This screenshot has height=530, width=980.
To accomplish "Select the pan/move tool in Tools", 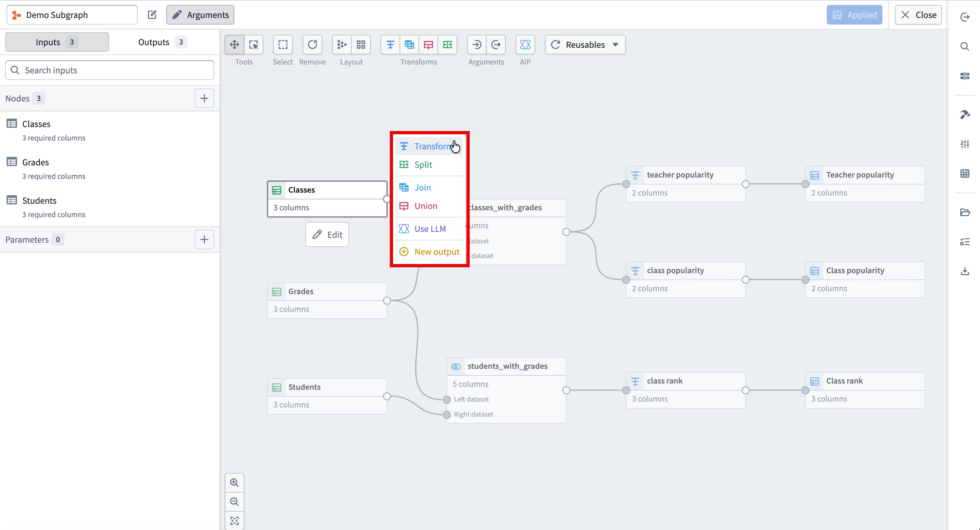I will tap(234, 45).
